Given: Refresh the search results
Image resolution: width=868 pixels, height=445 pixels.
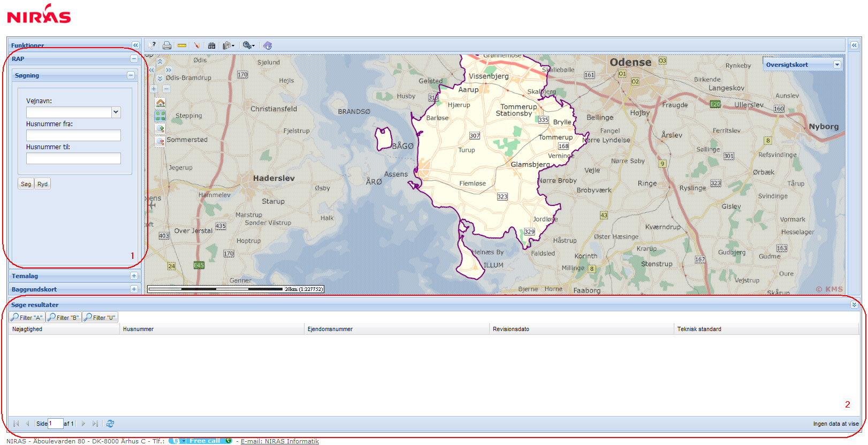Looking at the screenshot, I should click(110, 424).
